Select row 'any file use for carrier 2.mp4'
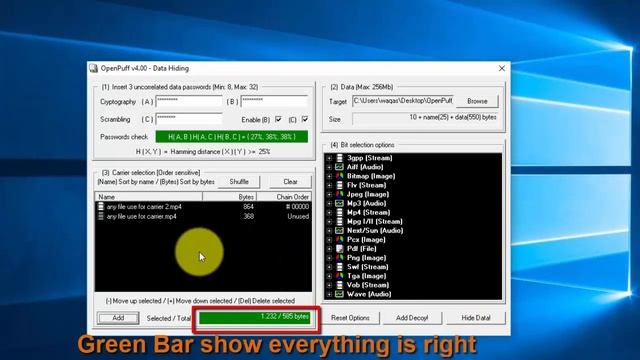The height and width of the screenshot is (360, 640). [203, 207]
